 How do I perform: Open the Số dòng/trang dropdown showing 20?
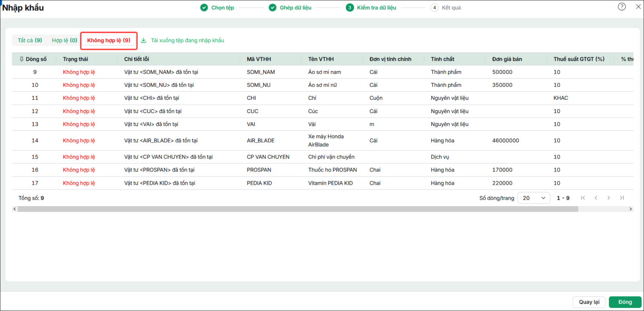click(x=534, y=198)
